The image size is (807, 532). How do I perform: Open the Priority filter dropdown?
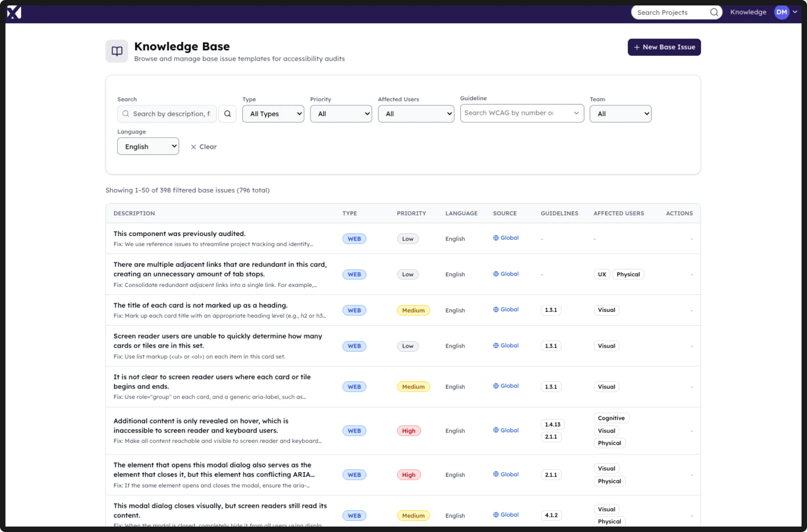pyautogui.click(x=341, y=114)
